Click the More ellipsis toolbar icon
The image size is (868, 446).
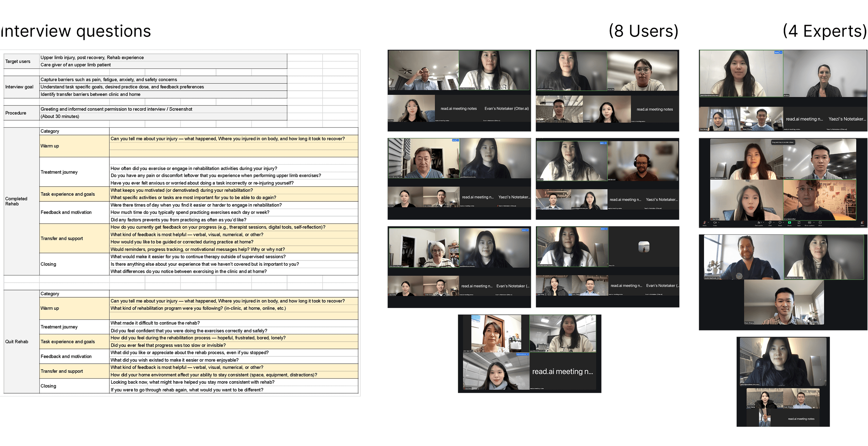point(820,223)
